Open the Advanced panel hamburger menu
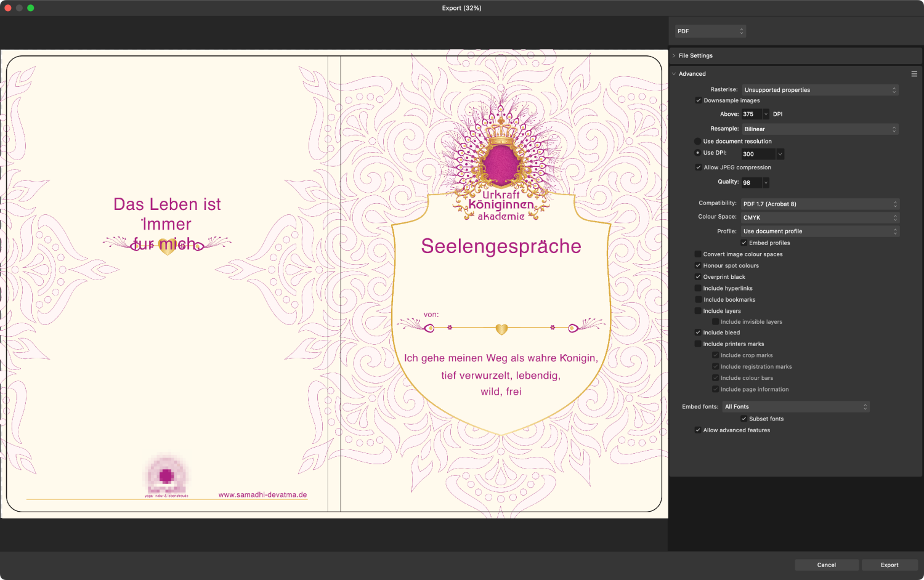Viewport: 924px width, 580px height. [914, 74]
